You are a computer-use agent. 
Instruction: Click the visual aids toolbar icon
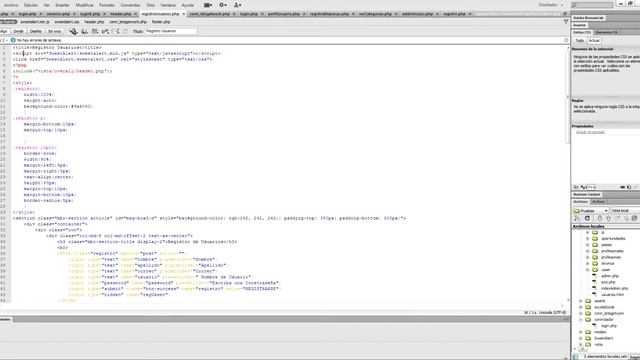(x=95, y=31)
